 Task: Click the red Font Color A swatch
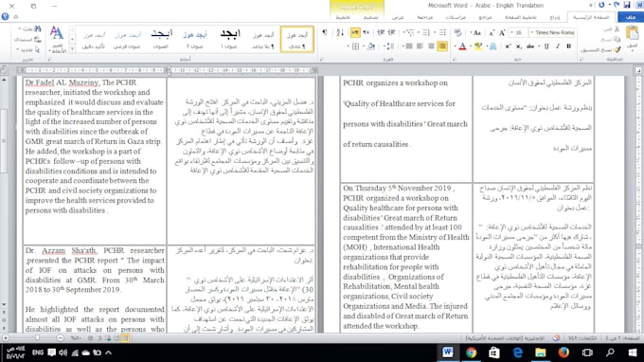(x=462, y=46)
